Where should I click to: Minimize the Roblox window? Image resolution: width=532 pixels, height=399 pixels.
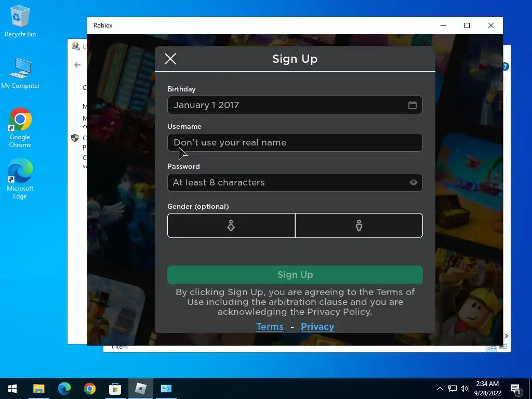pyautogui.click(x=443, y=25)
